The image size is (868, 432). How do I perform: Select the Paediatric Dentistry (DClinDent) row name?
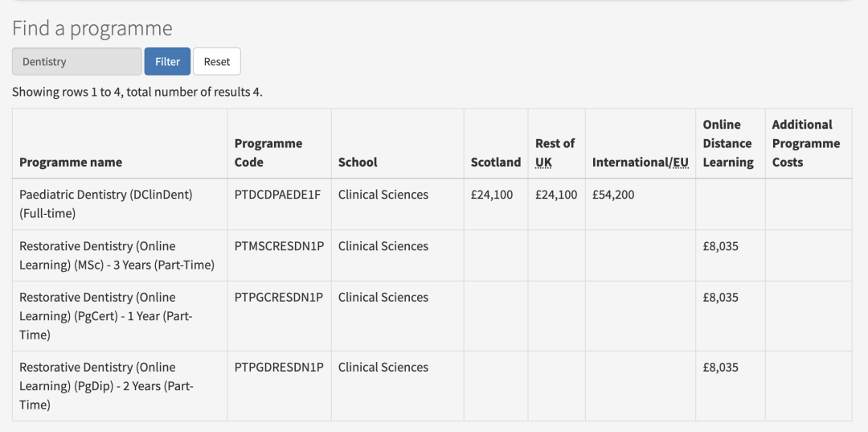coord(105,204)
